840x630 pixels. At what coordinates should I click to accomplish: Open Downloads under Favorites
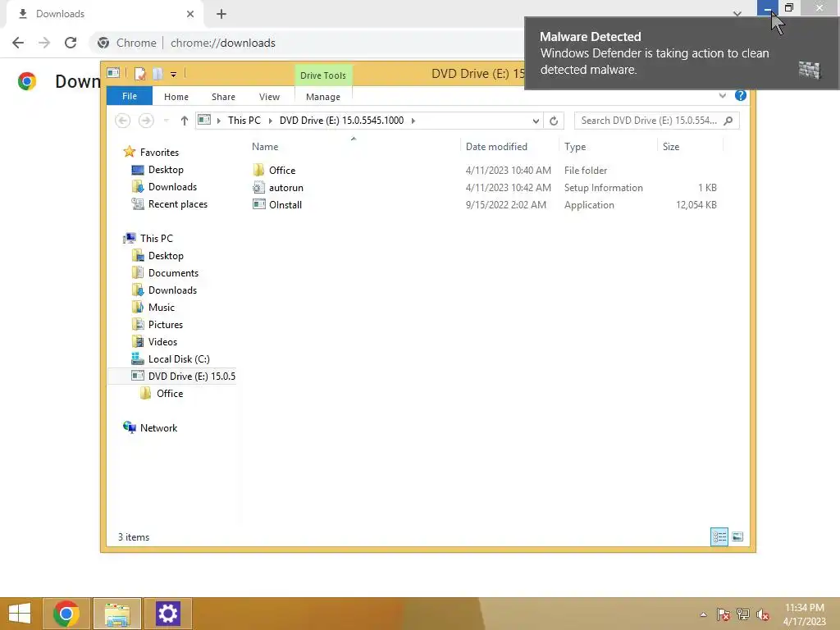point(172,187)
